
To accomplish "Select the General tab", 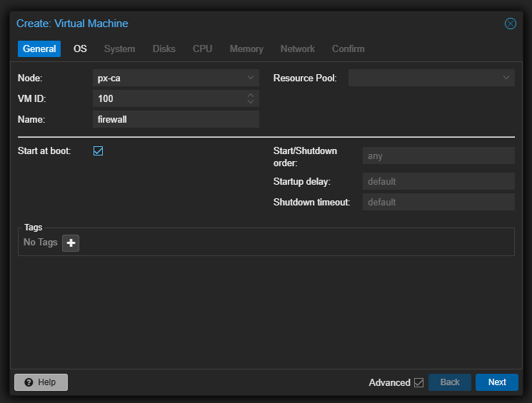I will click(x=39, y=49).
